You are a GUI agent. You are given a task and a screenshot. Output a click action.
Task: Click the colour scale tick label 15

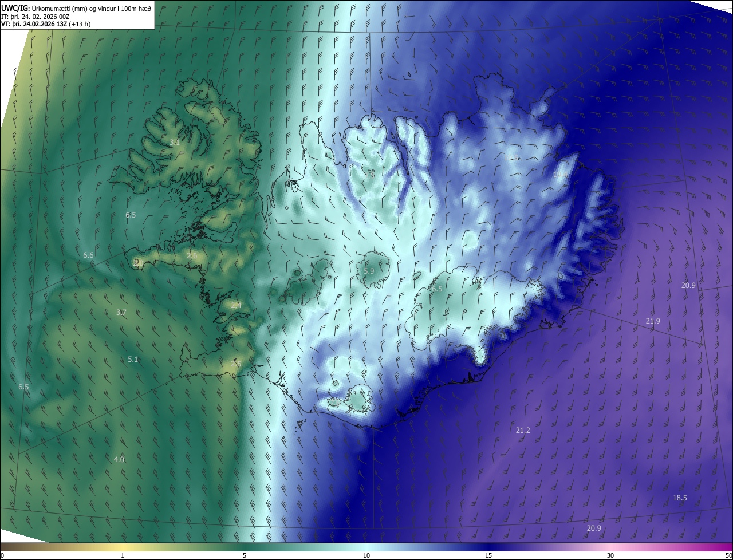488,555
